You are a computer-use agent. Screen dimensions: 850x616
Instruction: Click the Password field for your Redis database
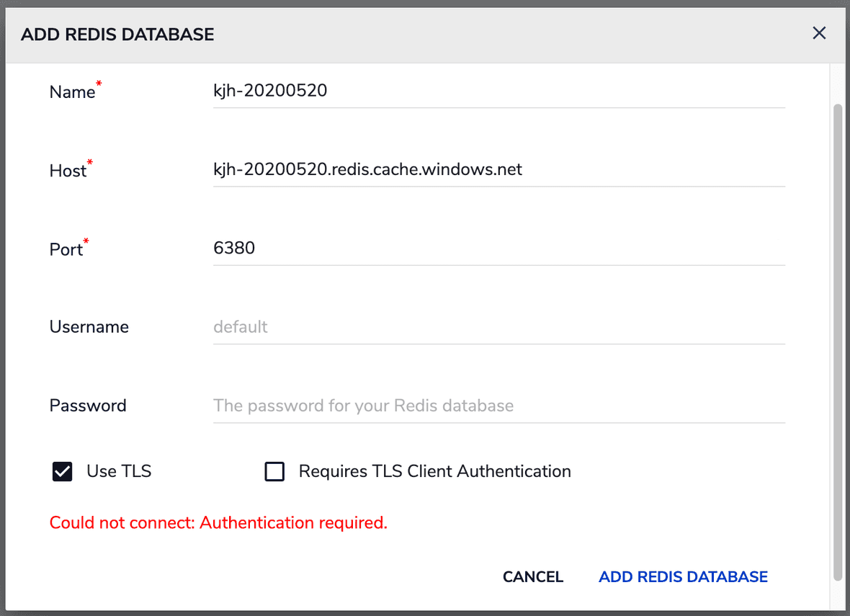tap(498, 406)
